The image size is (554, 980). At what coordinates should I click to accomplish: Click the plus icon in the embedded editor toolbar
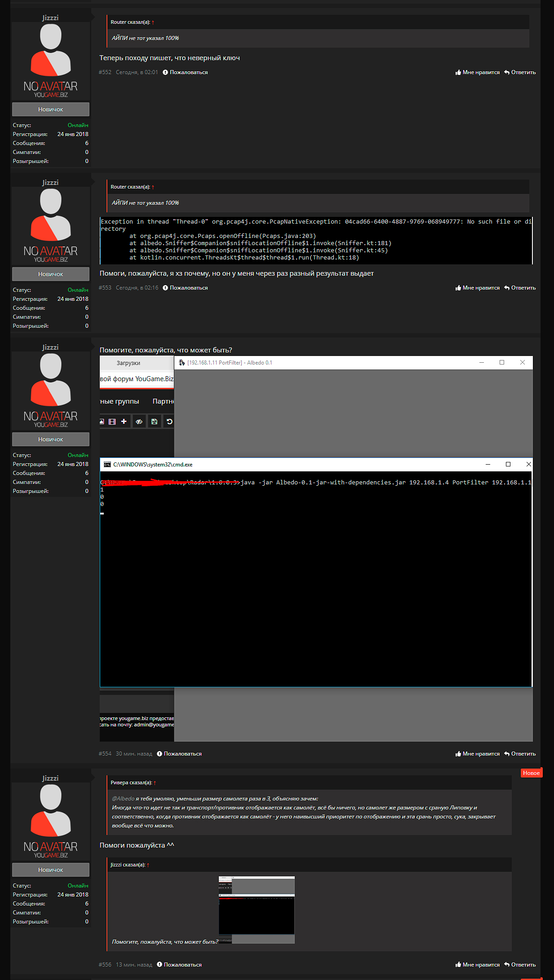coord(124,422)
